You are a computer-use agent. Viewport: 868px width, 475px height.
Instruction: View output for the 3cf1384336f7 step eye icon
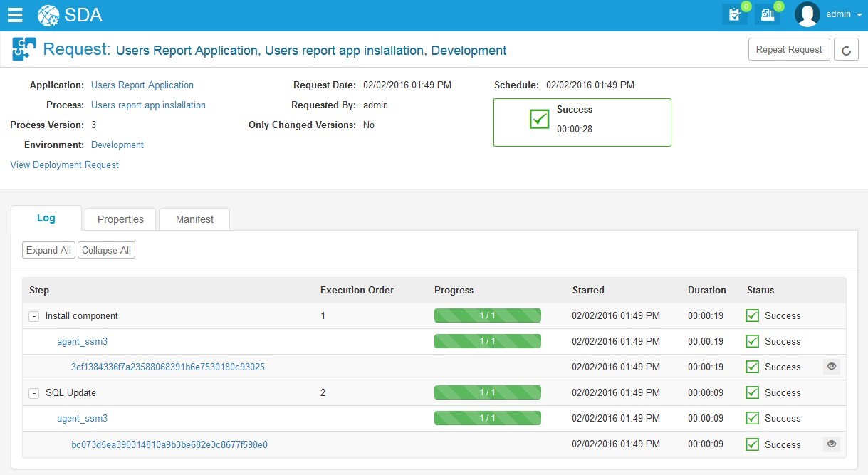pos(831,366)
